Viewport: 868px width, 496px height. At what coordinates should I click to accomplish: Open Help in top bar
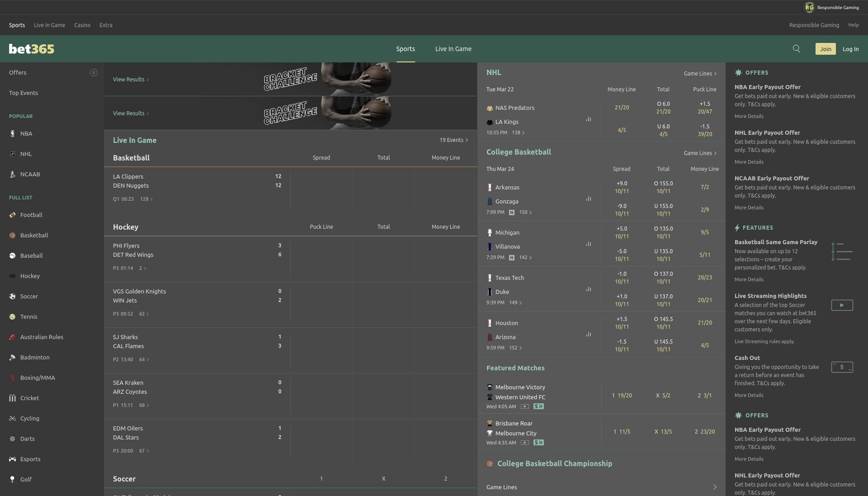tap(854, 25)
